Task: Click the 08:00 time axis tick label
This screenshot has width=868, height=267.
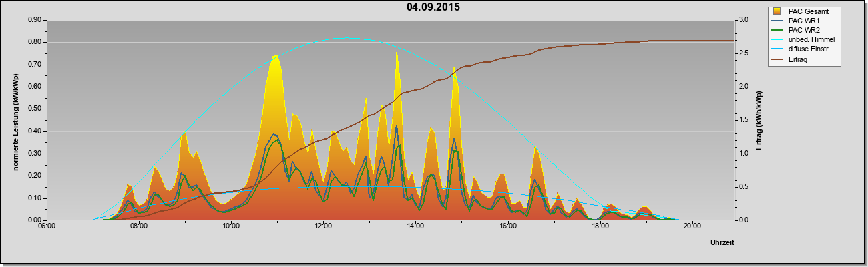Action: point(139,226)
